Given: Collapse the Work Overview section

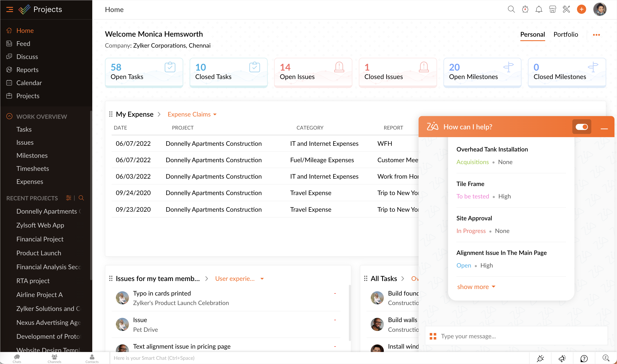Looking at the screenshot, I should [x=9, y=116].
